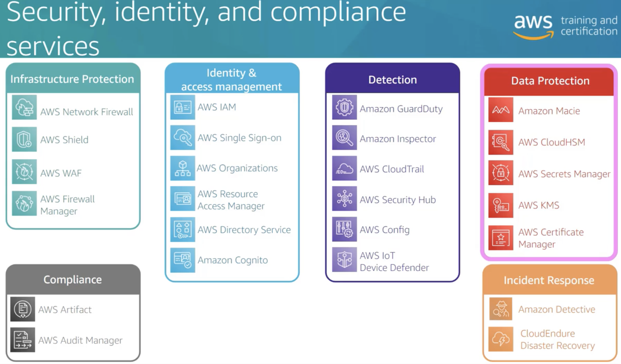Click the AWS Artifact icon

coord(23,309)
